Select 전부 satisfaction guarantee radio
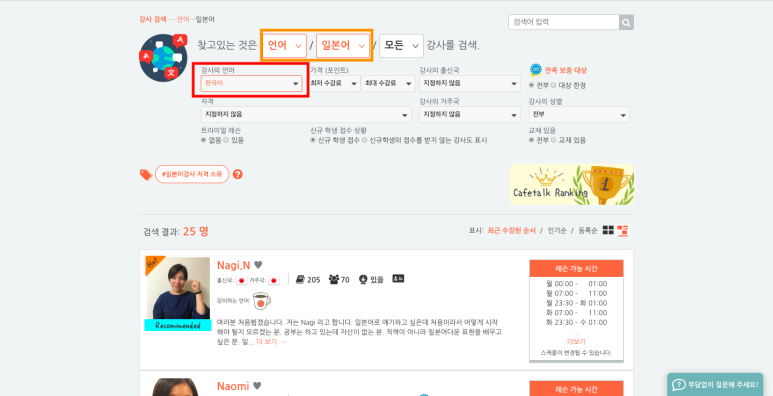 [x=531, y=85]
